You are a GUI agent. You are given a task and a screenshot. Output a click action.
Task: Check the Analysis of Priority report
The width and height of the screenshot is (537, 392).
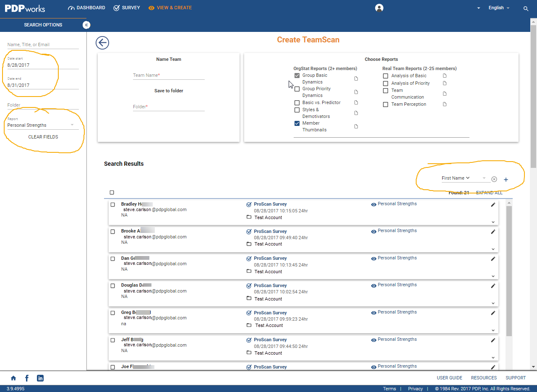386,84
